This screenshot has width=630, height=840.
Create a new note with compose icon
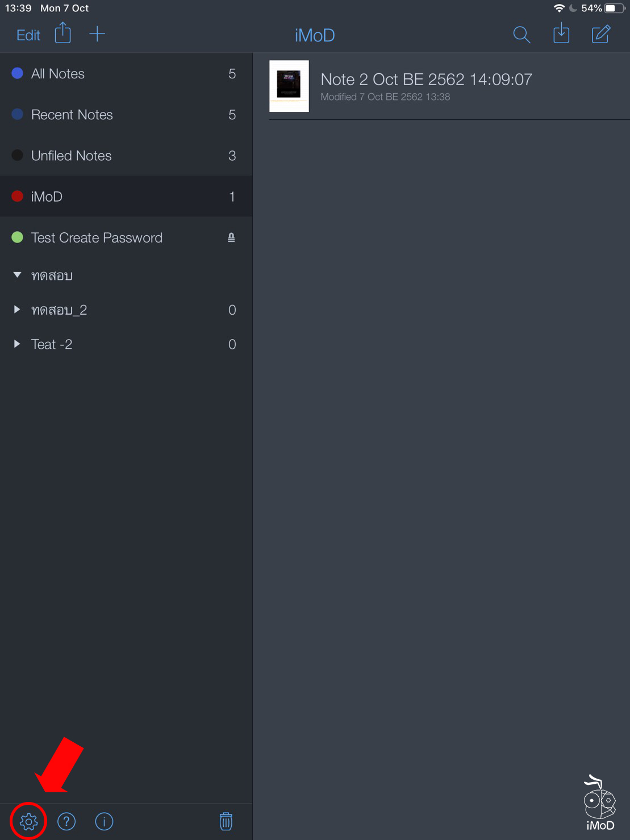pyautogui.click(x=601, y=34)
